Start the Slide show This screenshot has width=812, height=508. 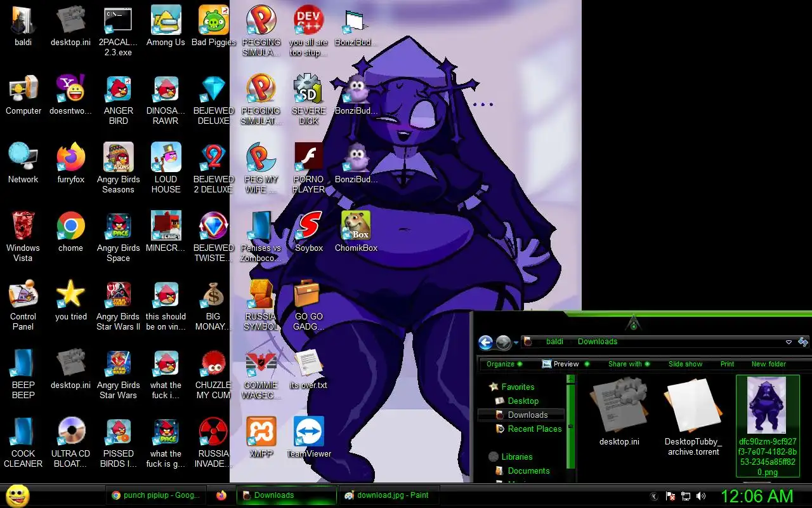[685, 364]
